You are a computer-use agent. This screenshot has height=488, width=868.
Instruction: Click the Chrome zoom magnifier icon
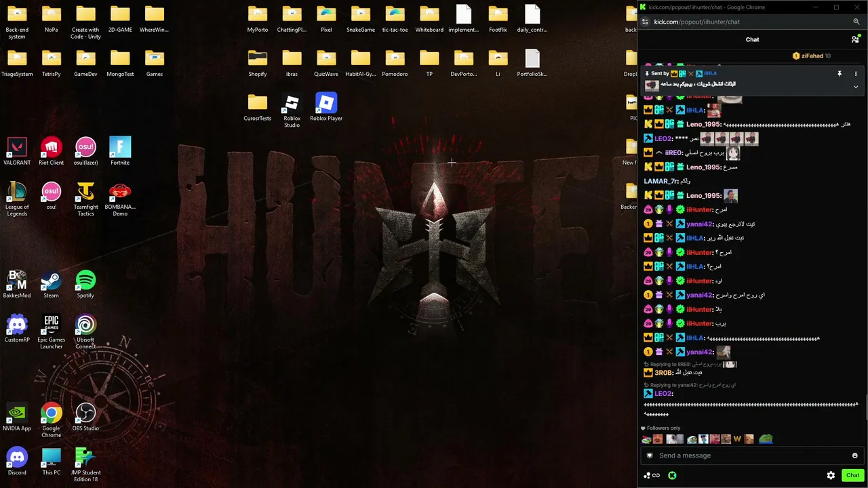[856, 22]
